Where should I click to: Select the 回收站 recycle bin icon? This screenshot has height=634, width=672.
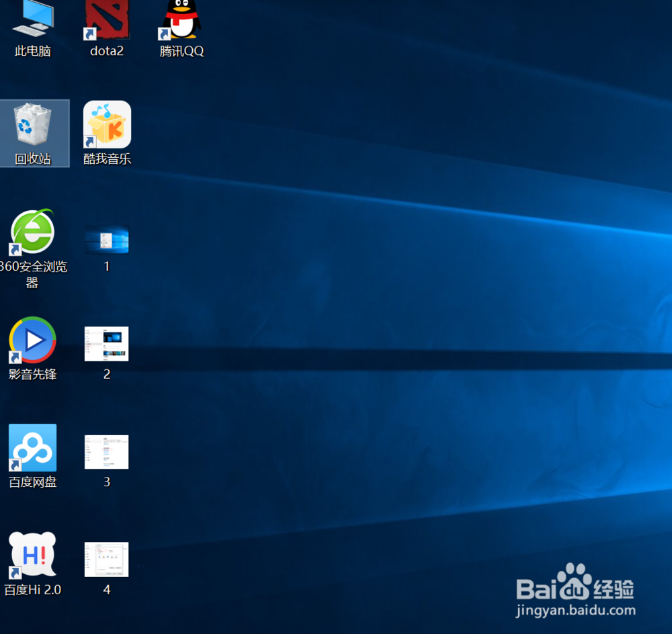click(x=32, y=124)
